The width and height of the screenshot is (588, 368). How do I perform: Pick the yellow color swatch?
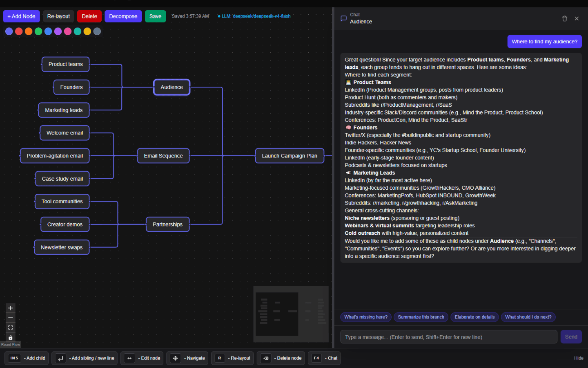point(87,31)
